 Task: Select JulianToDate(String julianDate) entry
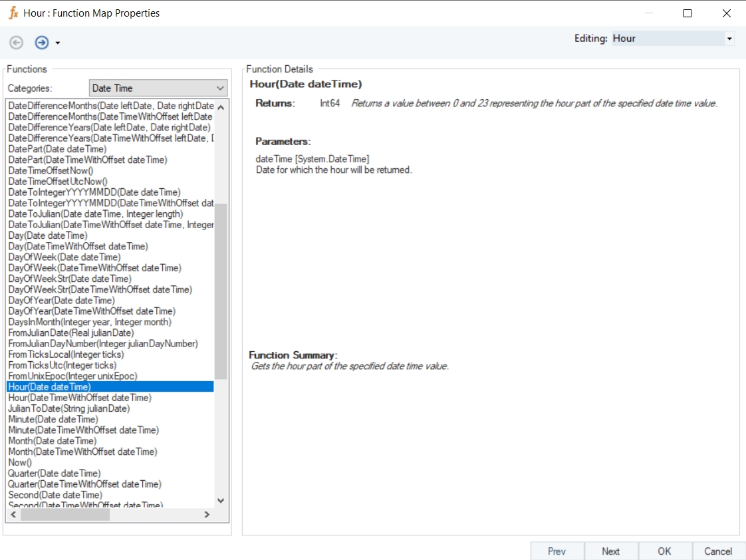click(69, 408)
